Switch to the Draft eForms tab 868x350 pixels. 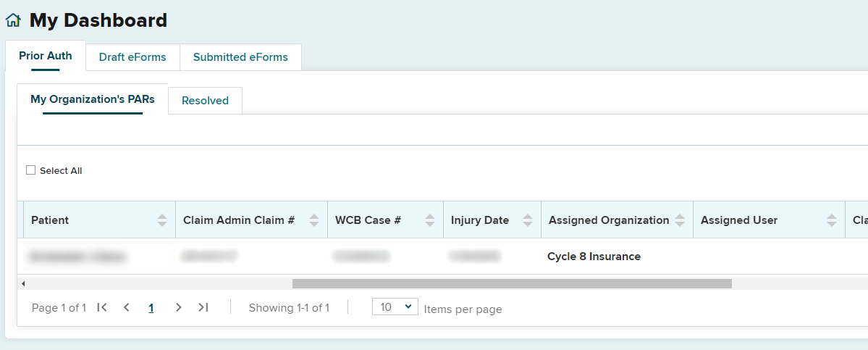(132, 57)
